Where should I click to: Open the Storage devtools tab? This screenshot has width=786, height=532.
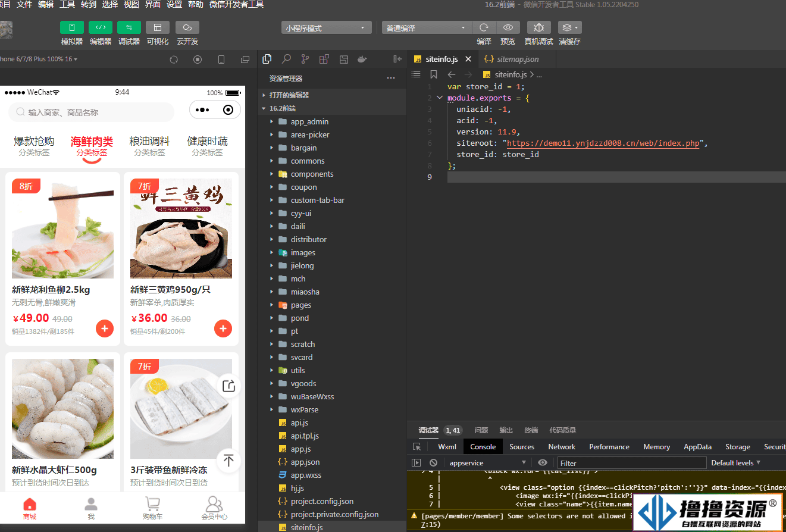pyautogui.click(x=738, y=447)
